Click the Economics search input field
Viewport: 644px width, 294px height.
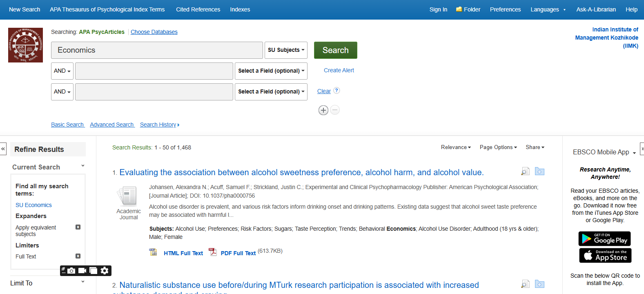pyautogui.click(x=157, y=50)
